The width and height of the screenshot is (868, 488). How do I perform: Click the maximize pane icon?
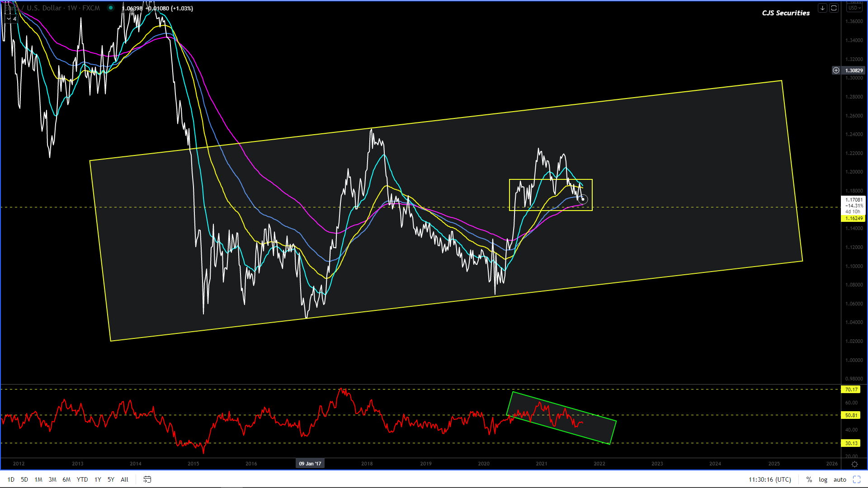pyautogui.click(x=834, y=8)
